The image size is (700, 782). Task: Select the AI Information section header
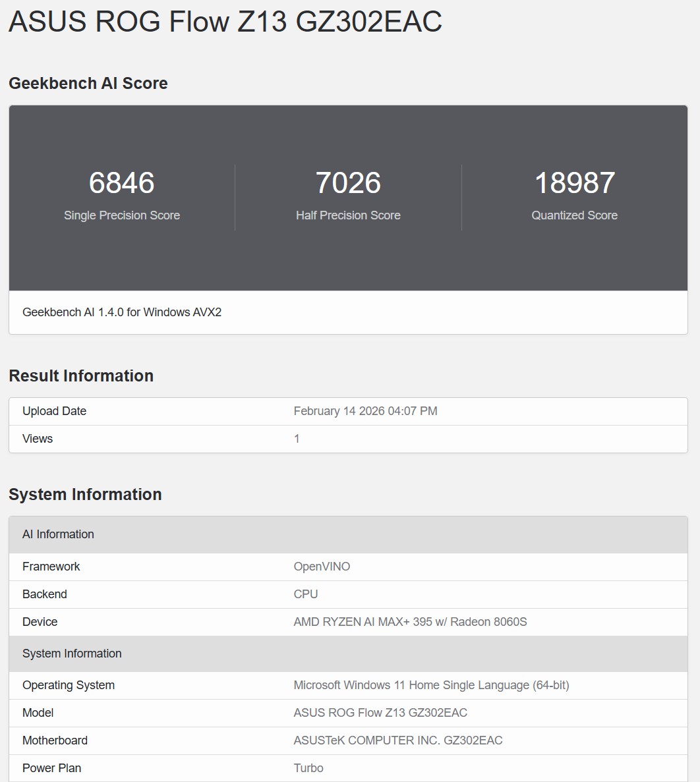point(58,534)
